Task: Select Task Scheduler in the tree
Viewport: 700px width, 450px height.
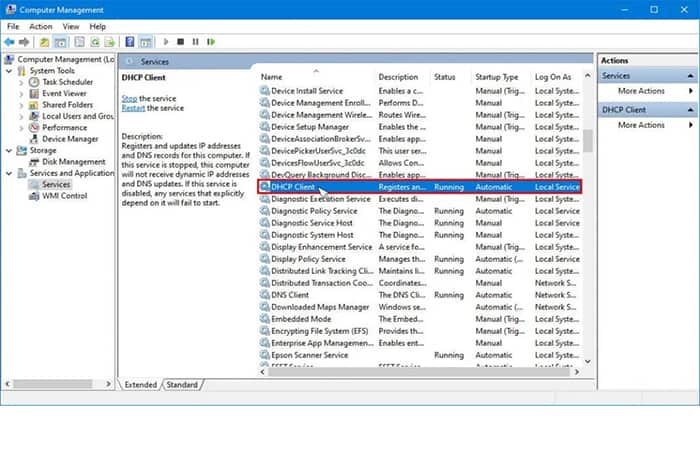Action: point(67,82)
